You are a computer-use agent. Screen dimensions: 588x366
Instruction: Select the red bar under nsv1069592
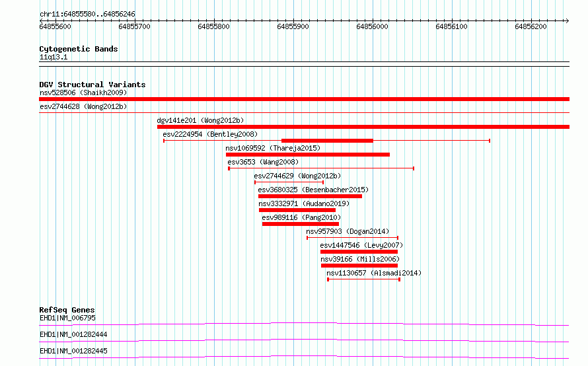pos(308,155)
